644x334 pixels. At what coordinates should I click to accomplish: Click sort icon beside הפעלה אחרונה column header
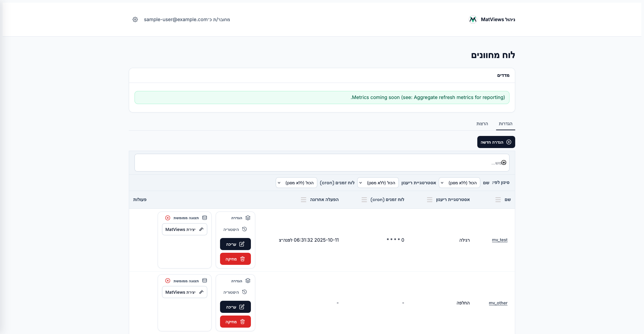(304, 200)
